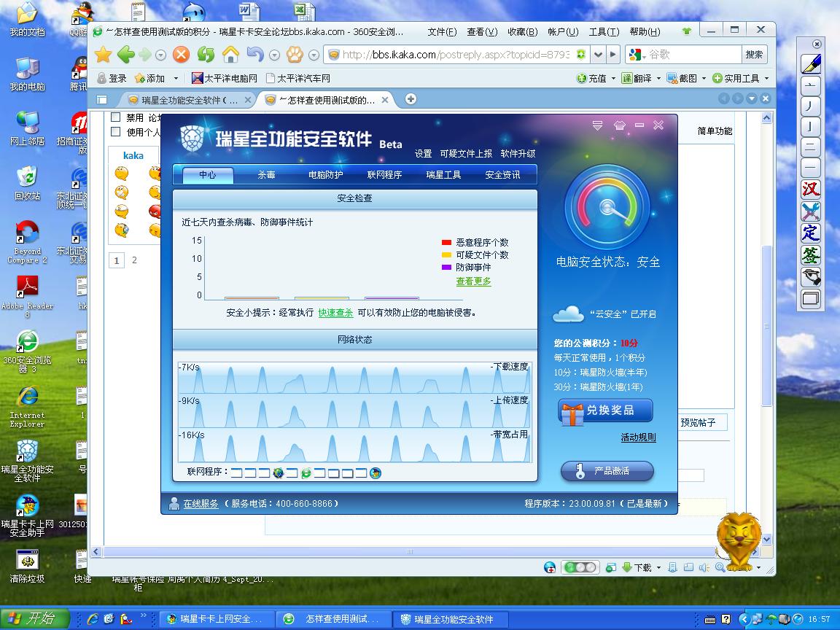Click the undo closed tab arrow
The image size is (840, 630).
(x=255, y=54)
